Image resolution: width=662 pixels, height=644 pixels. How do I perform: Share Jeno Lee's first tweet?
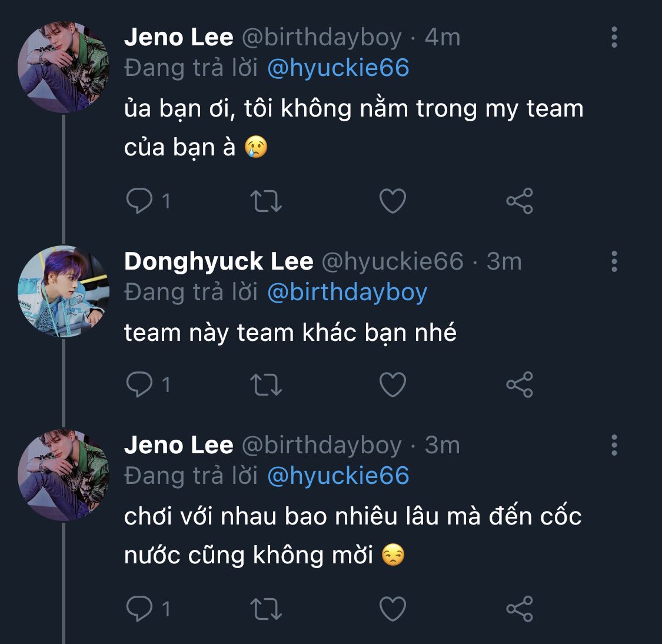click(x=519, y=201)
